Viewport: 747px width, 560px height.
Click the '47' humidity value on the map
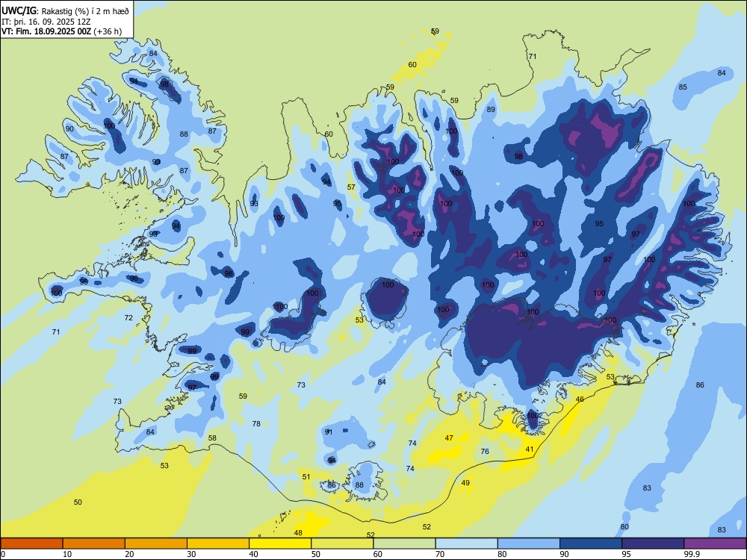click(x=449, y=438)
